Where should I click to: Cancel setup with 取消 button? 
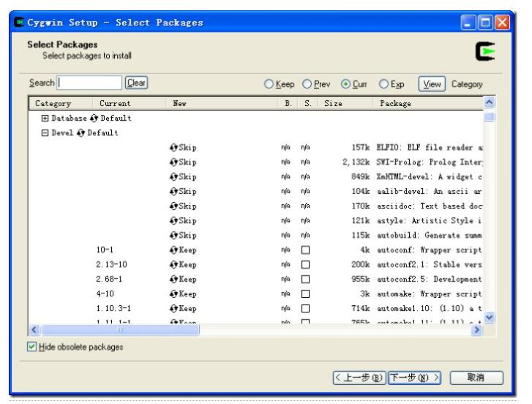pyautogui.click(x=476, y=378)
